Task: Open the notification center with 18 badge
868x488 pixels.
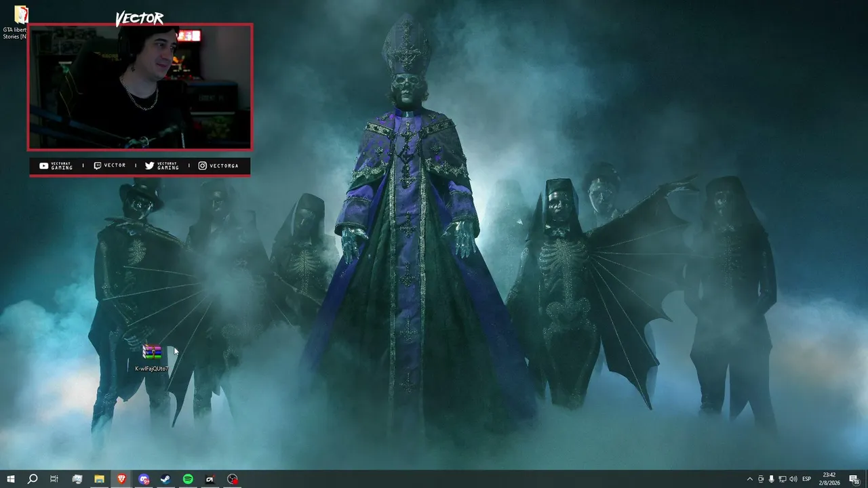Action: (854, 479)
